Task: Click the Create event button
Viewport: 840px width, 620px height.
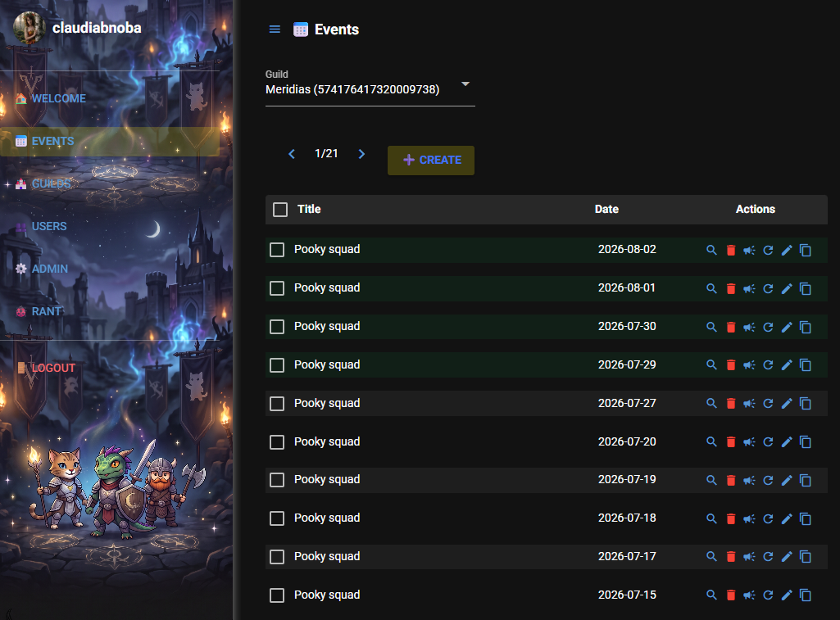Action: [431, 160]
